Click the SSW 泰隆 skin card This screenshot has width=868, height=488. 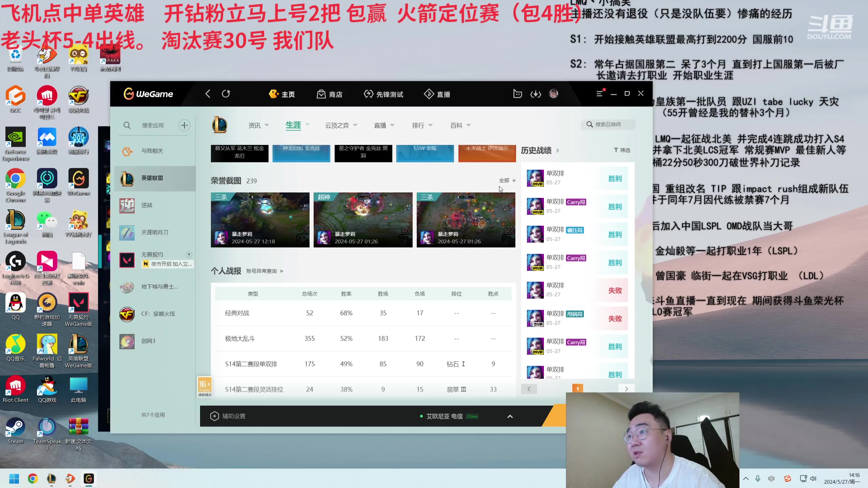point(425,153)
